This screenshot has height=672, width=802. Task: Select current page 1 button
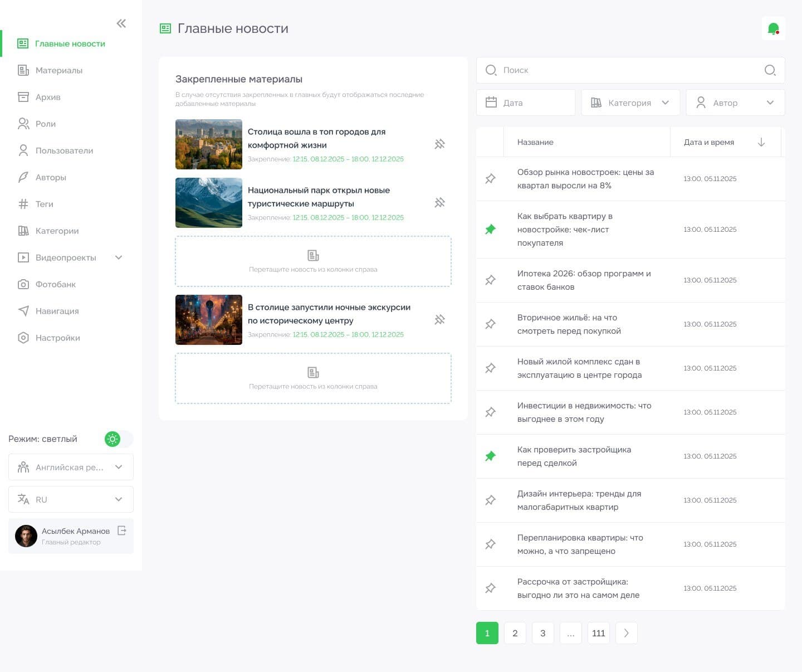point(487,633)
